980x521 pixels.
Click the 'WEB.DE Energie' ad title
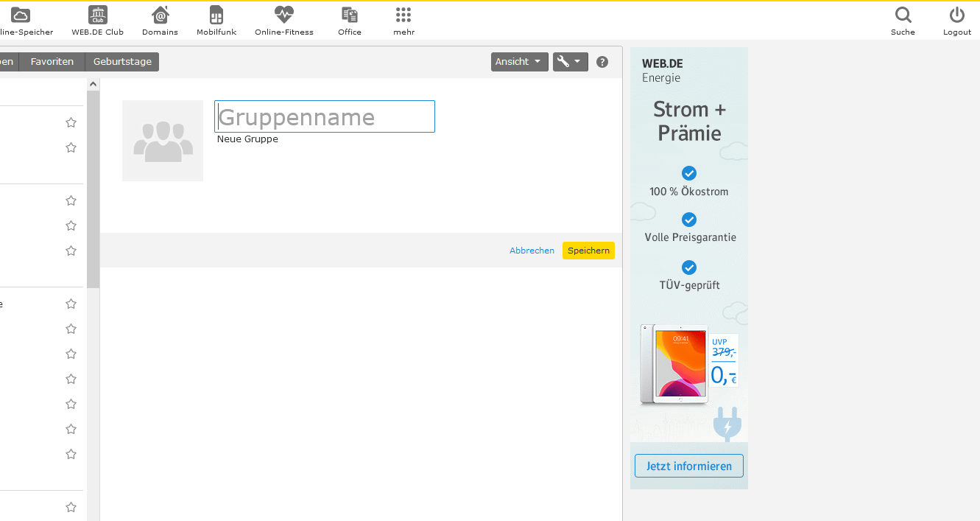(x=663, y=71)
